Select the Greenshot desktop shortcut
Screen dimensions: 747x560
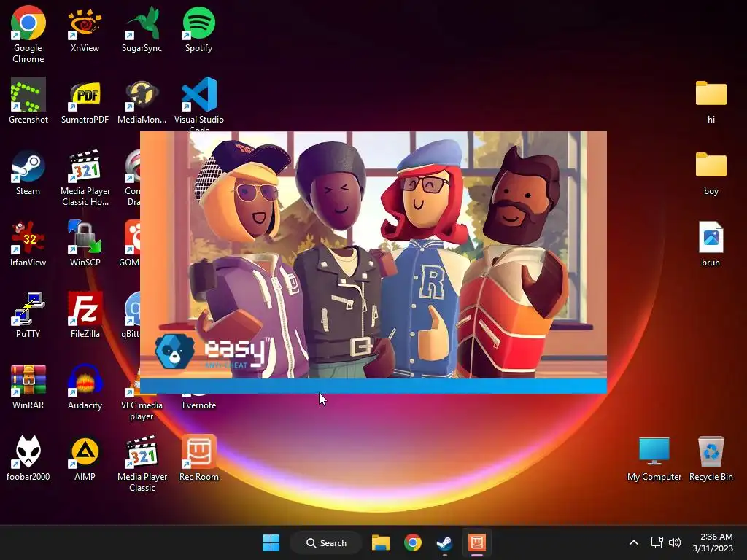pyautogui.click(x=28, y=101)
